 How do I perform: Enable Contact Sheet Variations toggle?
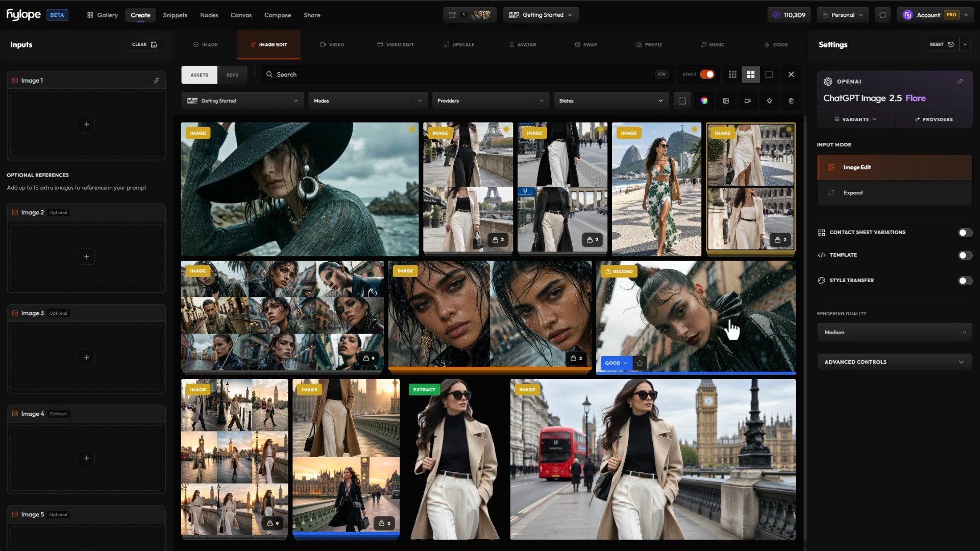coord(965,233)
